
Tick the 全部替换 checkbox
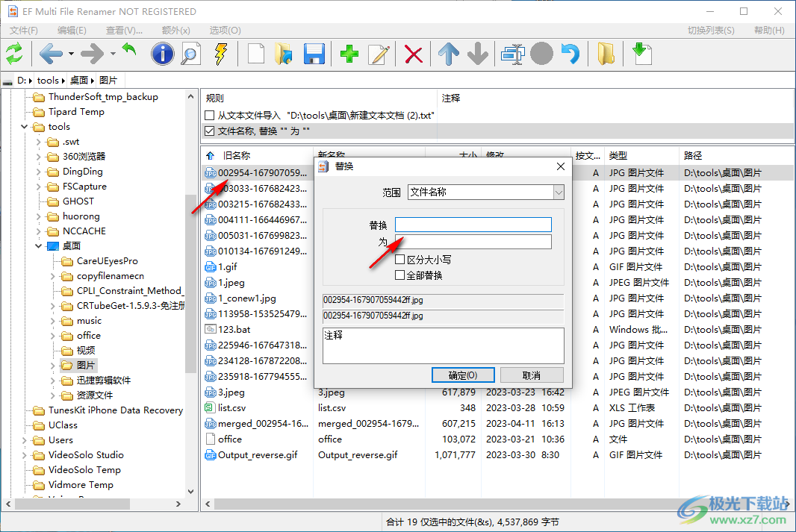[x=400, y=275]
